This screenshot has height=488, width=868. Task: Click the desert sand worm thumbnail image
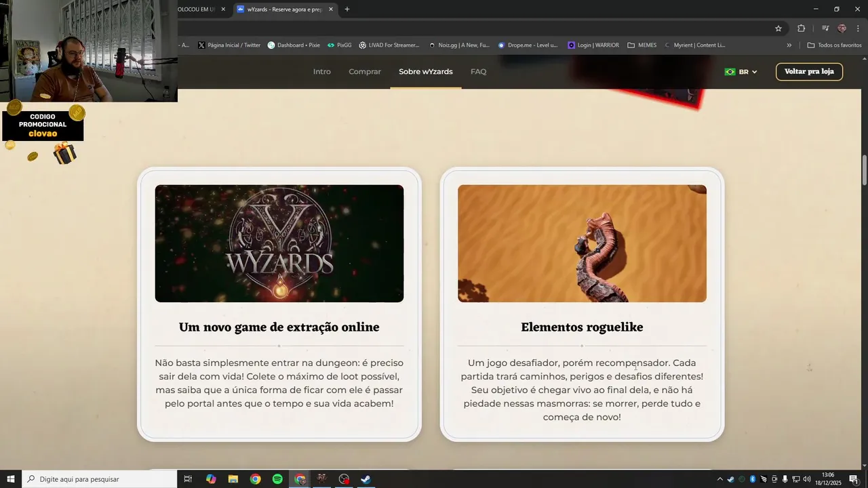582,243
